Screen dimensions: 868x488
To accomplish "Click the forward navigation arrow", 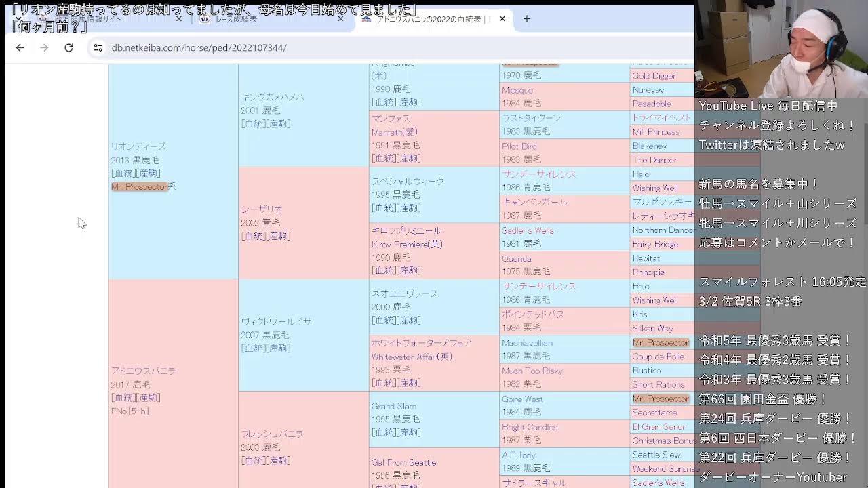I will point(44,47).
